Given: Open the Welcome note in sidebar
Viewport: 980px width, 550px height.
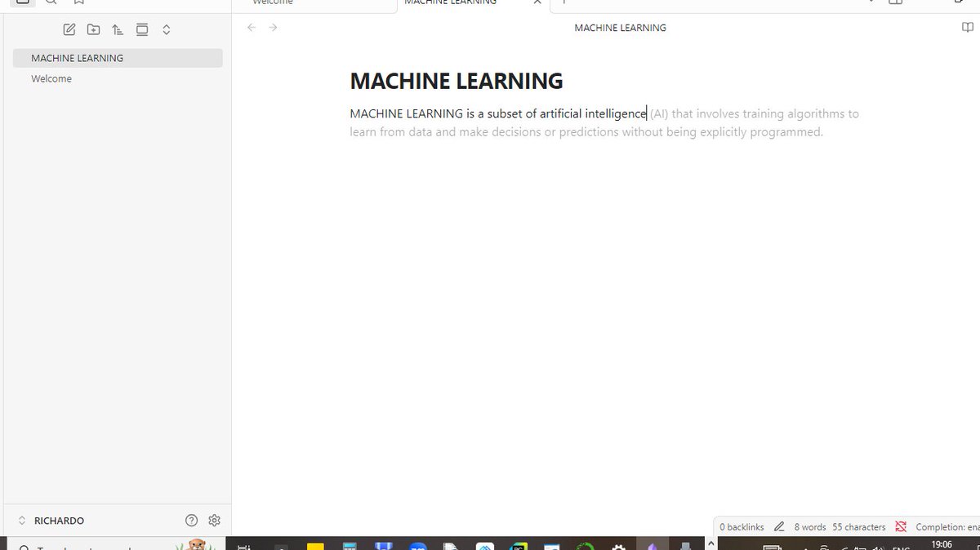Looking at the screenshot, I should click(x=118, y=78).
